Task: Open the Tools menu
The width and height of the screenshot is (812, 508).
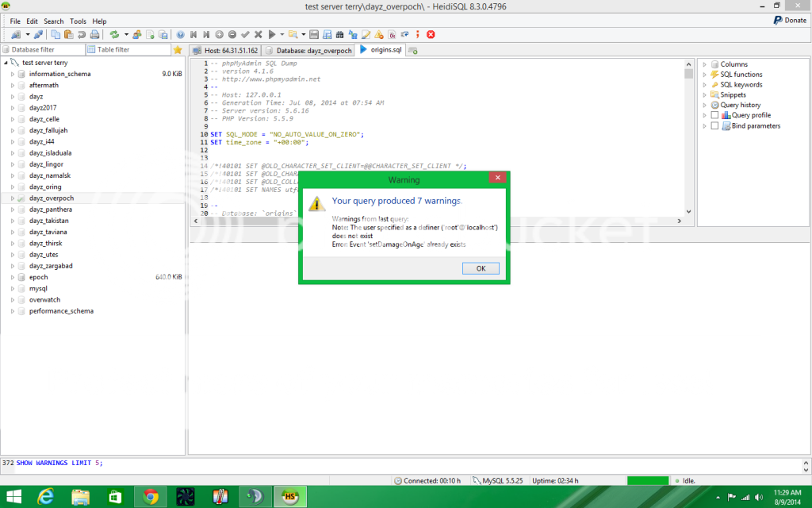Action: pos(78,21)
